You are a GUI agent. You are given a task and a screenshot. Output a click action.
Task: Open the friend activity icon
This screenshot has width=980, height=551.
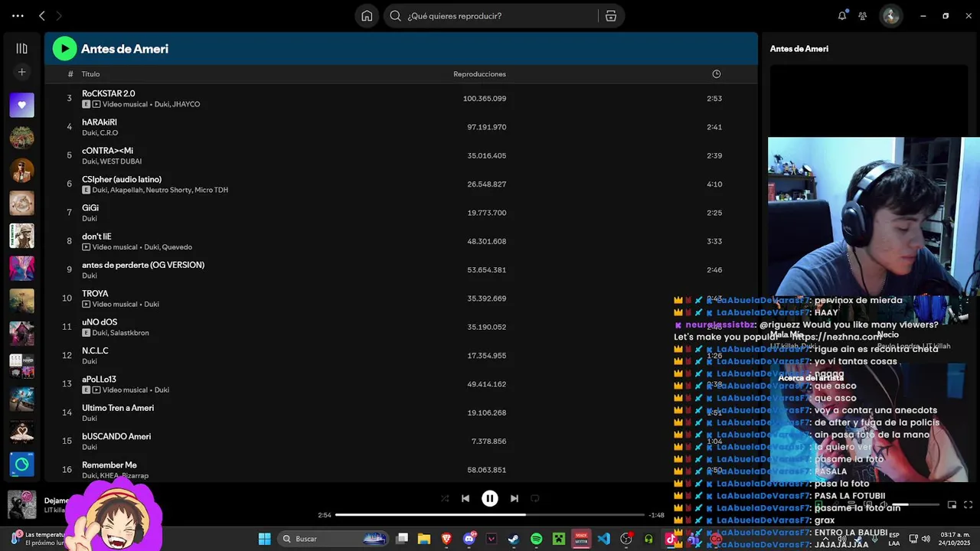863,15
